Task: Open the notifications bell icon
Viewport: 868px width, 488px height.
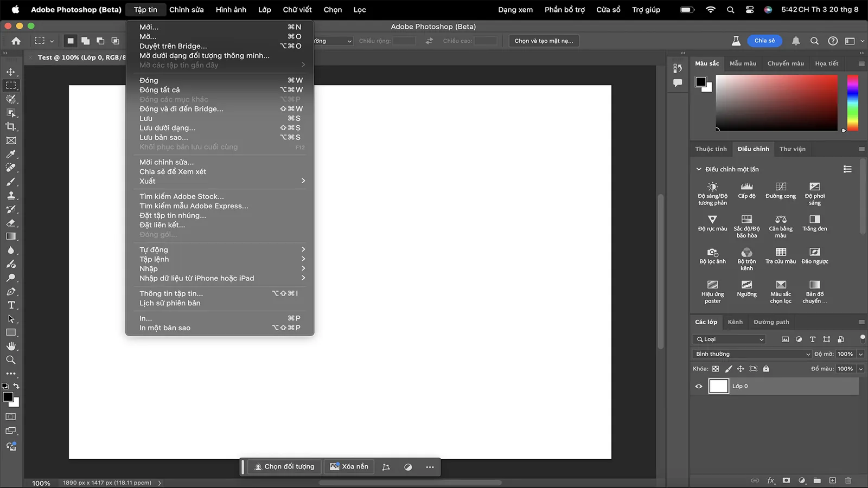Action: pos(796,41)
